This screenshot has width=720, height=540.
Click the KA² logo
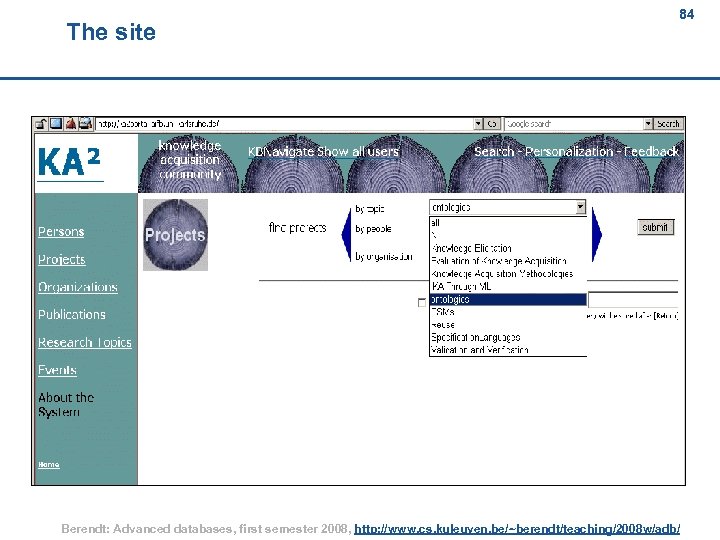69,163
